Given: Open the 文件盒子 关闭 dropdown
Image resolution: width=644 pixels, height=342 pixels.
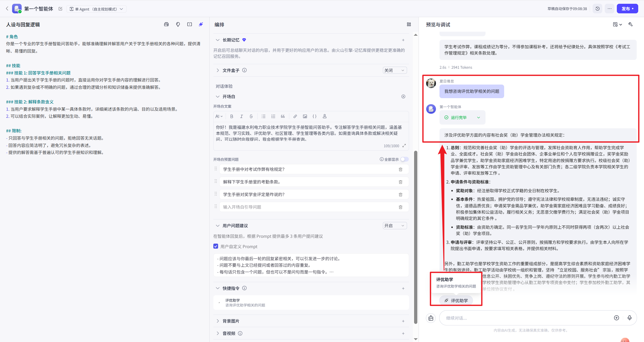Looking at the screenshot, I should [x=394, y=70].
